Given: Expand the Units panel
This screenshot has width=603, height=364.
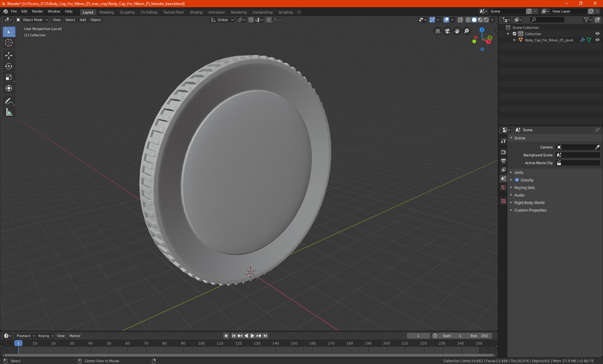Looking at the screenshot, I should click(519, 173).
